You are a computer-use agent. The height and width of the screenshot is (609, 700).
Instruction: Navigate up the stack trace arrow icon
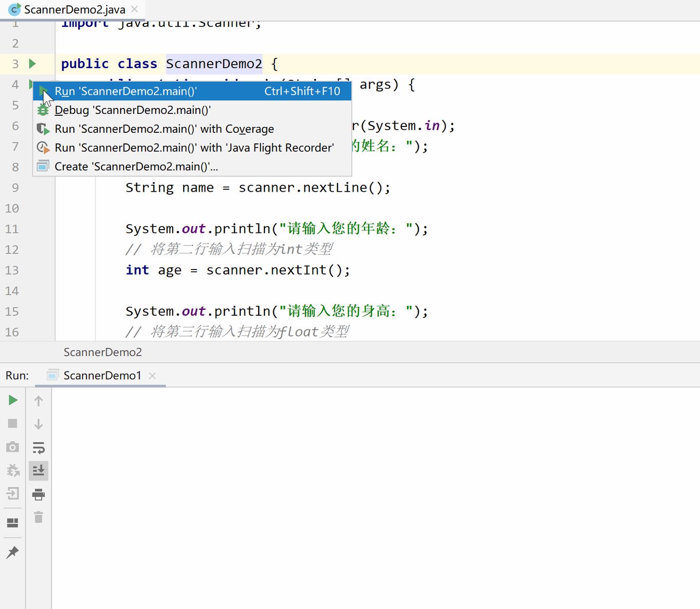(38, 400)
